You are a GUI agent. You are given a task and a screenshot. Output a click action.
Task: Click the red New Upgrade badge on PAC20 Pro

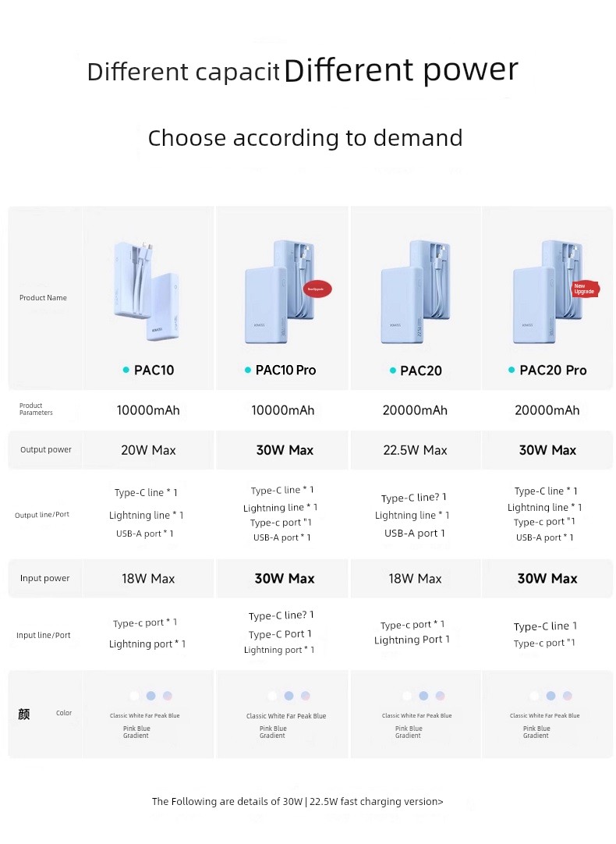584,289
